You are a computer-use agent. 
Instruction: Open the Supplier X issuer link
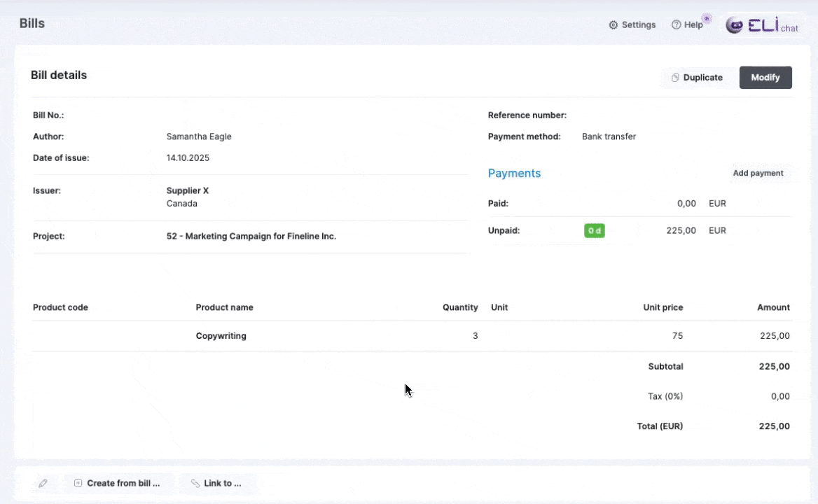click(188, 190)
